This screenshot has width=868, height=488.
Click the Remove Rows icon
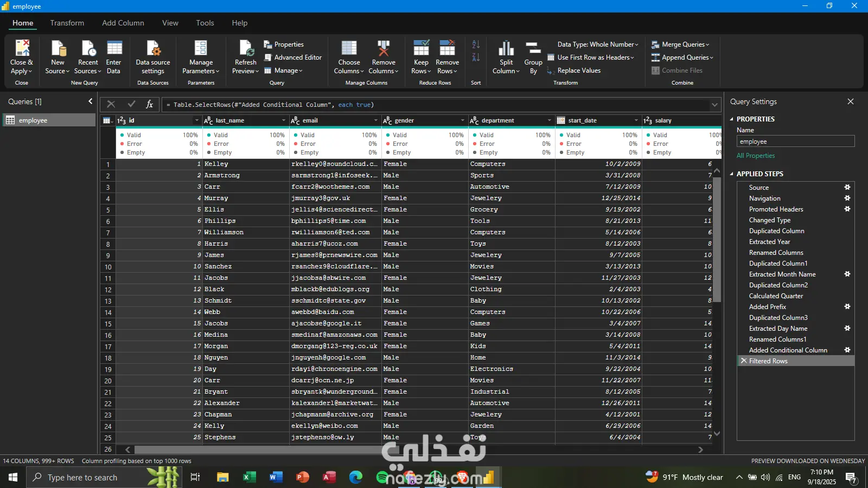(448, 48)
